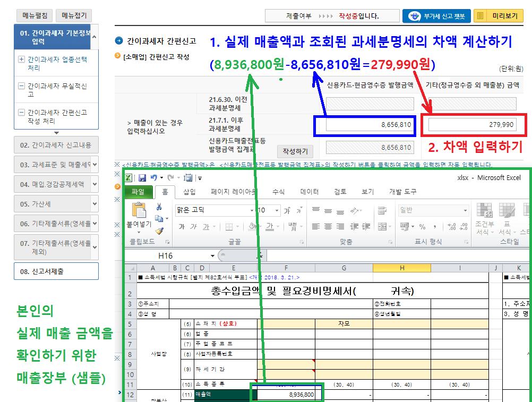532x402 pixels.
Task: Open the fill color swatch picker
Action: coord(252,227)
